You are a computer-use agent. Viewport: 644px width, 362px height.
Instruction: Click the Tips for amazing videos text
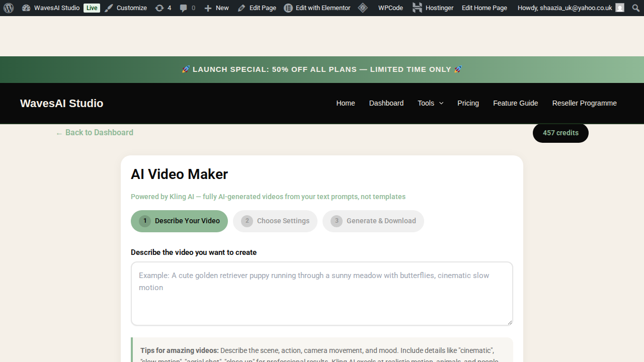pos(180,350)
